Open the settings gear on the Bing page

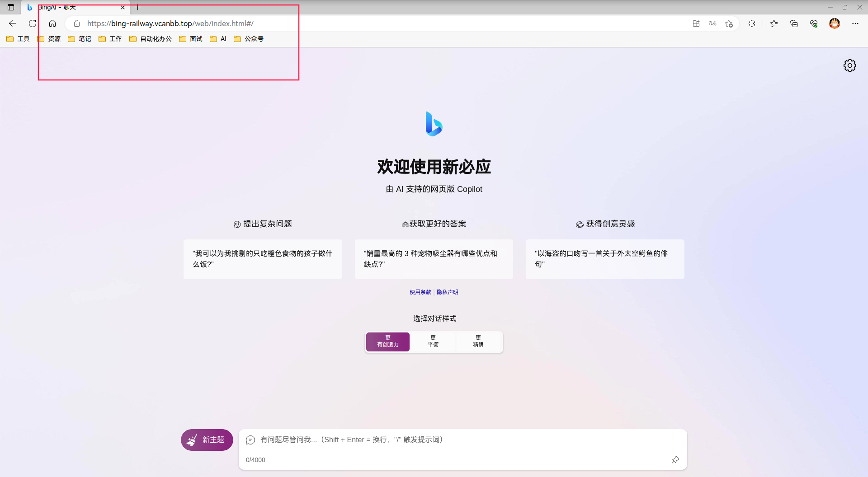coord(849,65)
